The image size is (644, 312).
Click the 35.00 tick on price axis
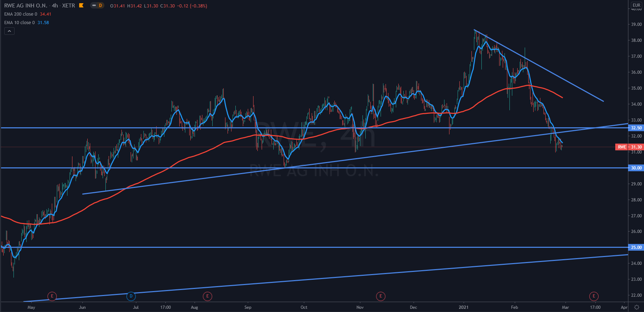[x=636, y=88]
